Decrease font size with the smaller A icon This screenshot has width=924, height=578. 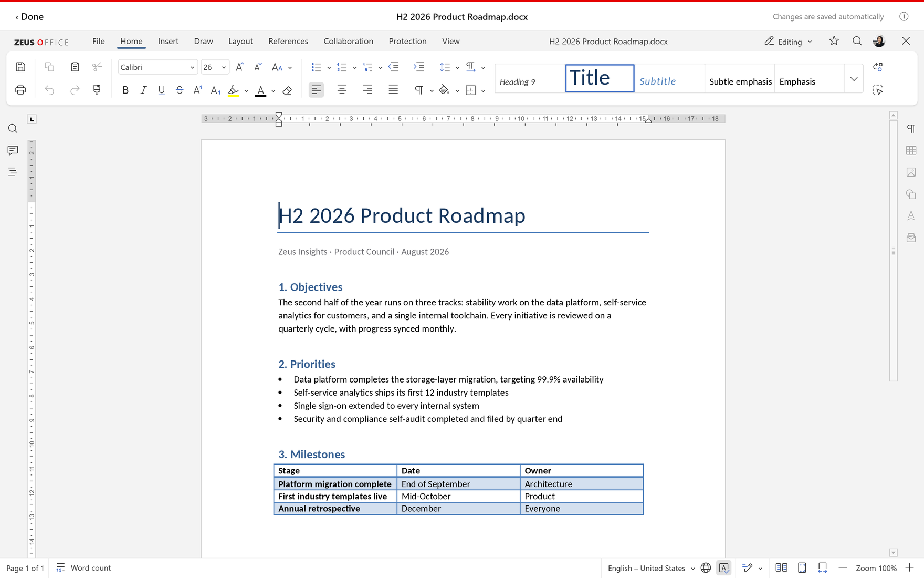coord(258,67)
